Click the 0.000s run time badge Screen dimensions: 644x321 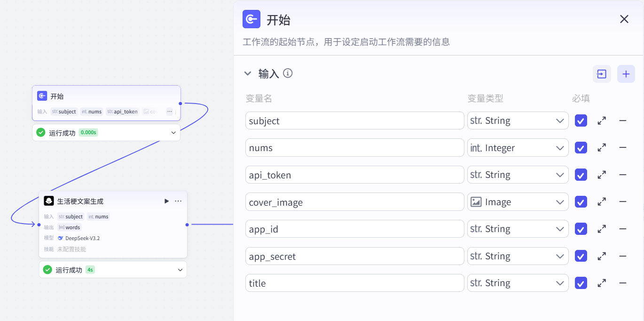tap(88, 133)
